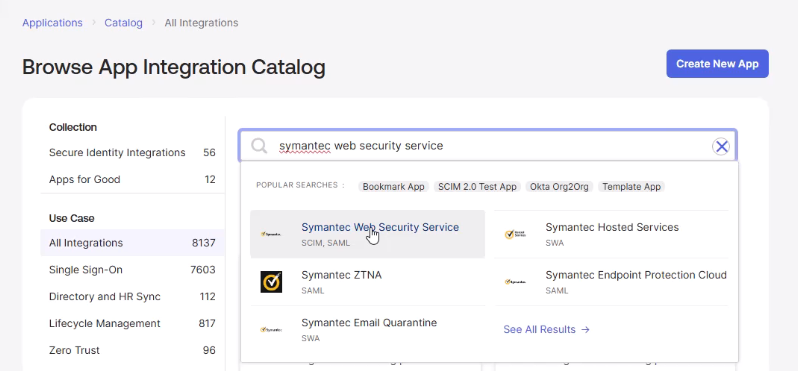This screenshot has width=798, height=371.
Task: Select All Integrations use case filter
Action: point(132,243)
